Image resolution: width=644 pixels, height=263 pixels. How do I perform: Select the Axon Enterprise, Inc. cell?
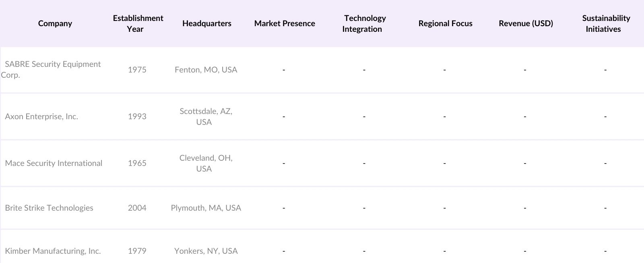[41, 116]
